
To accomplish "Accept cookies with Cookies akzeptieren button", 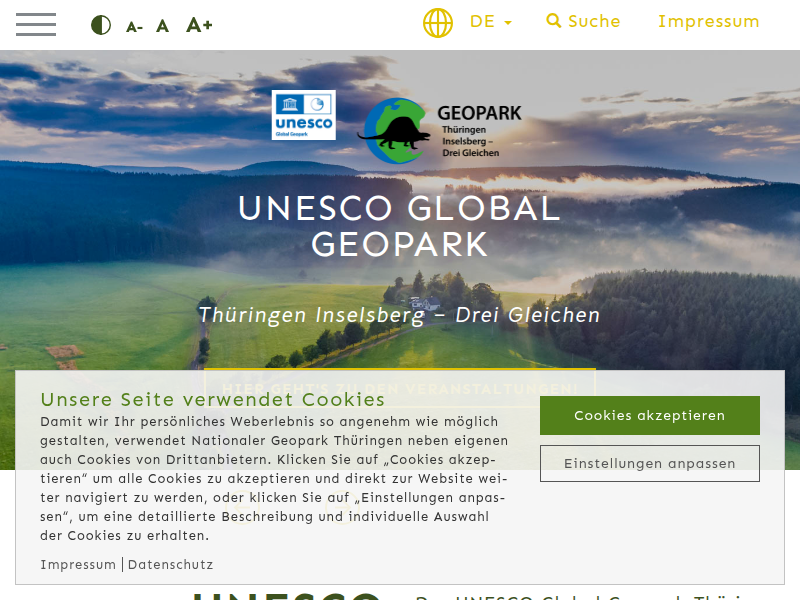I will [649, 415].
